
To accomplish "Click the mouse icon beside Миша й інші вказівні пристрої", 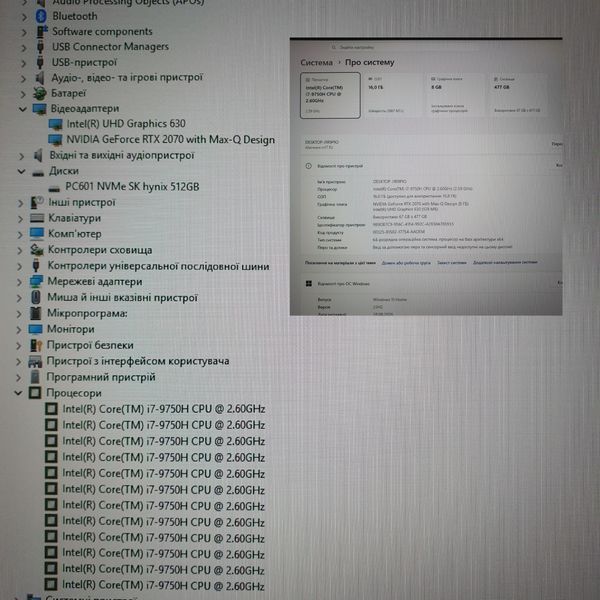I will [x=36, y=297].
